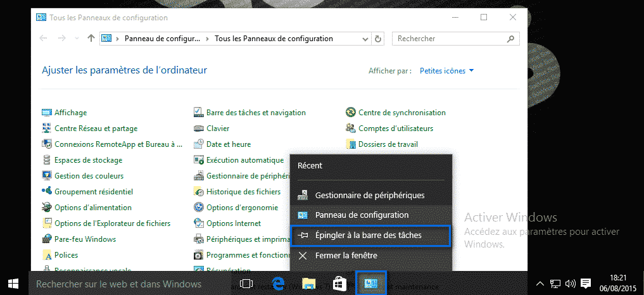Select Épingler à la barre des tâches
The image size is (644, 295).
(370, 235)
